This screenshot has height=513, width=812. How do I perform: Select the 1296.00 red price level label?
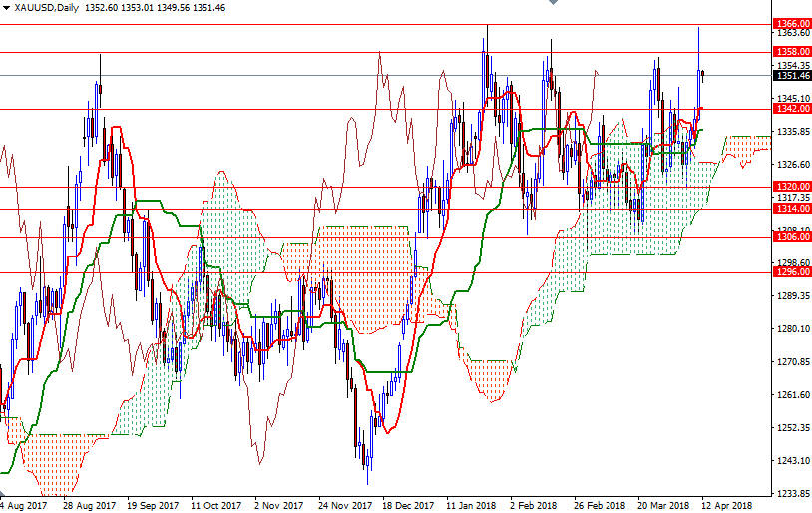point(792,271)
